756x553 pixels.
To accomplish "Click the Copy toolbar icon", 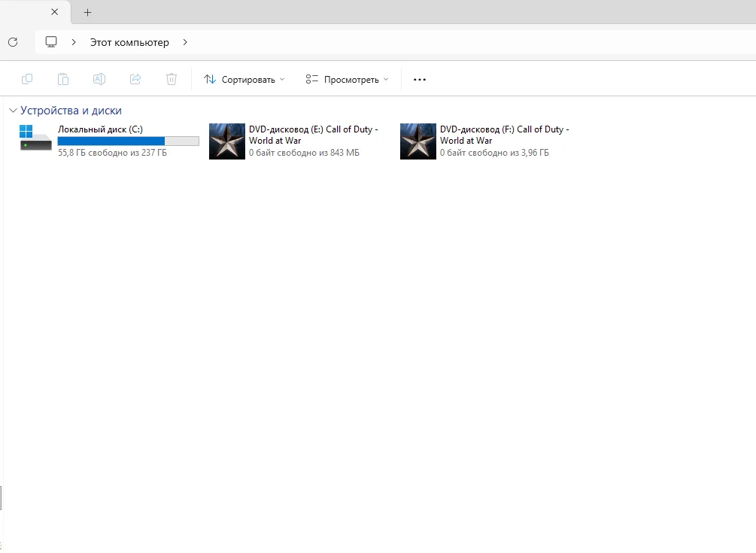I will click(x=27, y=79).
